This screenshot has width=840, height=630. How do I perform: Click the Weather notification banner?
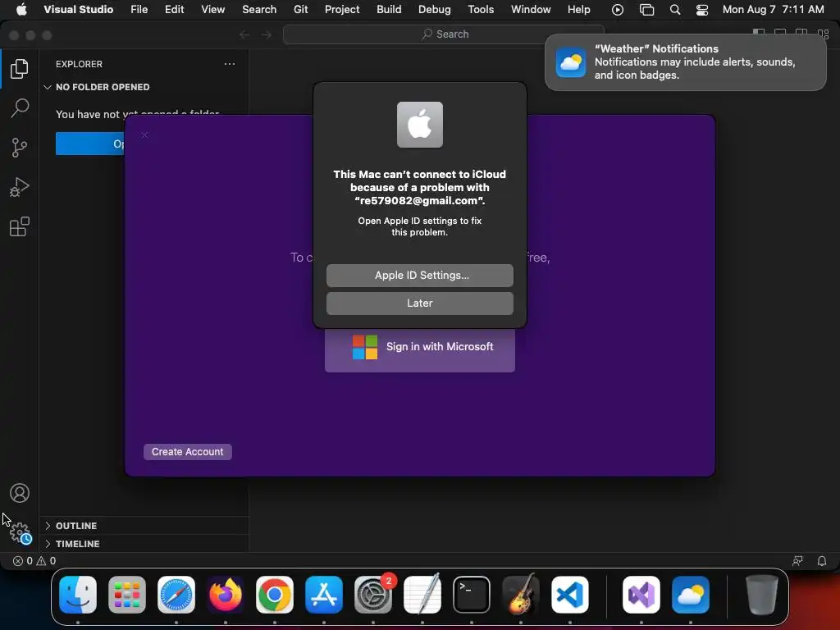pyautogui.click(x=685, y=62)
